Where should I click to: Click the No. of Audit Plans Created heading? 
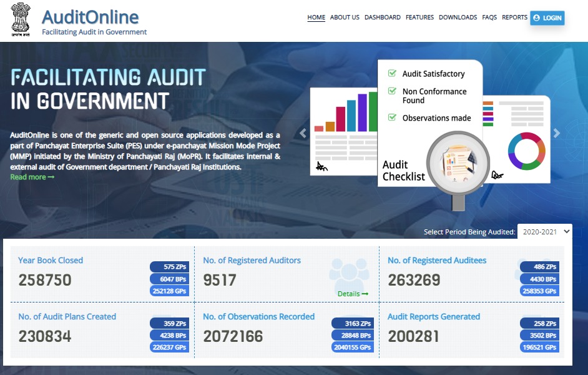click(x=67, y=317)
